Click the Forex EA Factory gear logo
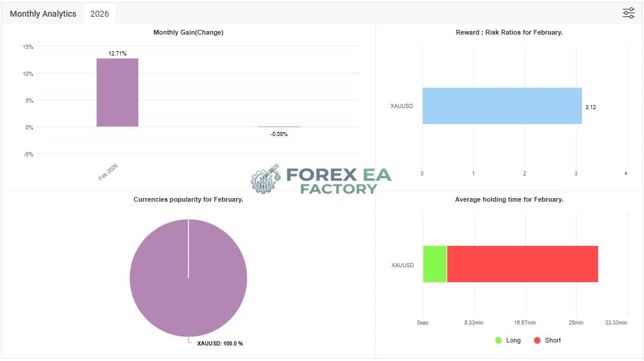 point(265,180)
